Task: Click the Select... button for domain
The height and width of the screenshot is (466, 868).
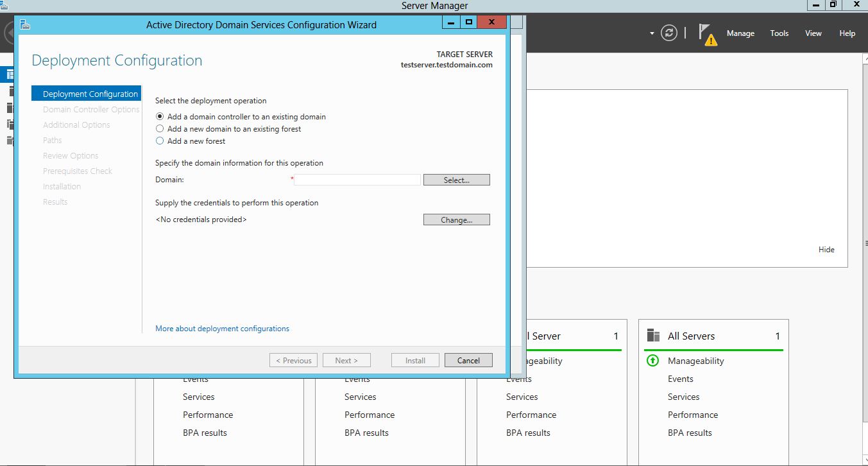Action: point(456,180)
